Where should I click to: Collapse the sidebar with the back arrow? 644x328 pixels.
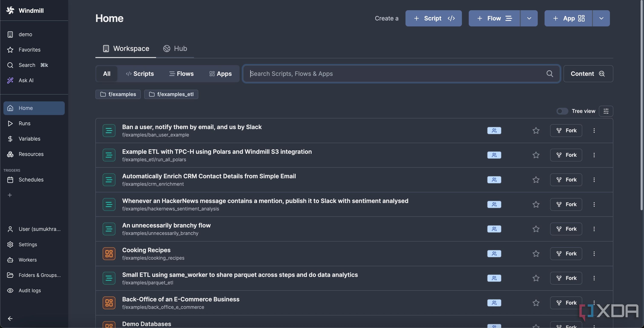[x=10, y=318]
